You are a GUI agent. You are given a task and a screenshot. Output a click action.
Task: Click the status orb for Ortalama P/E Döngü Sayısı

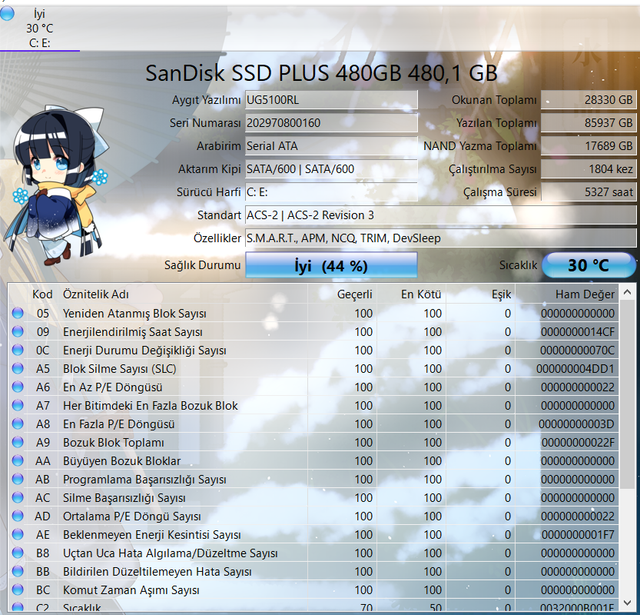click(17, 517)
